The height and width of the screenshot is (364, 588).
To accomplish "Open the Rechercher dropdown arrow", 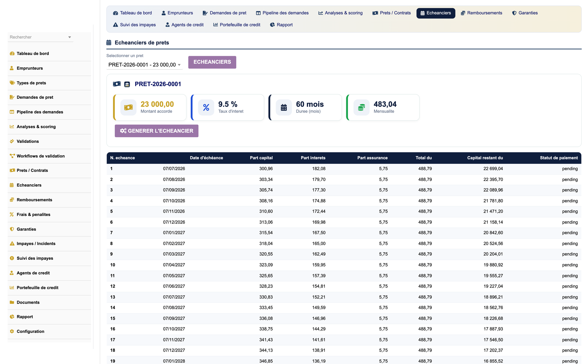I will point(69,37).
